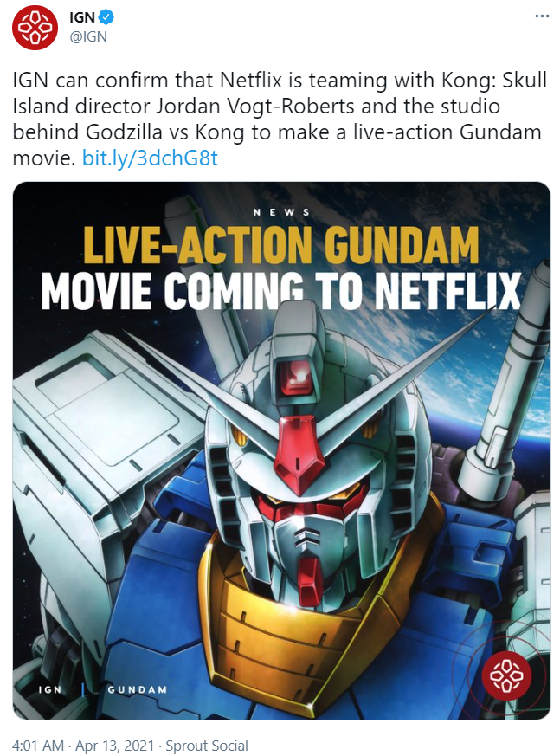Open the IGN profile avatar
The image size is (560, 756).
35,27
